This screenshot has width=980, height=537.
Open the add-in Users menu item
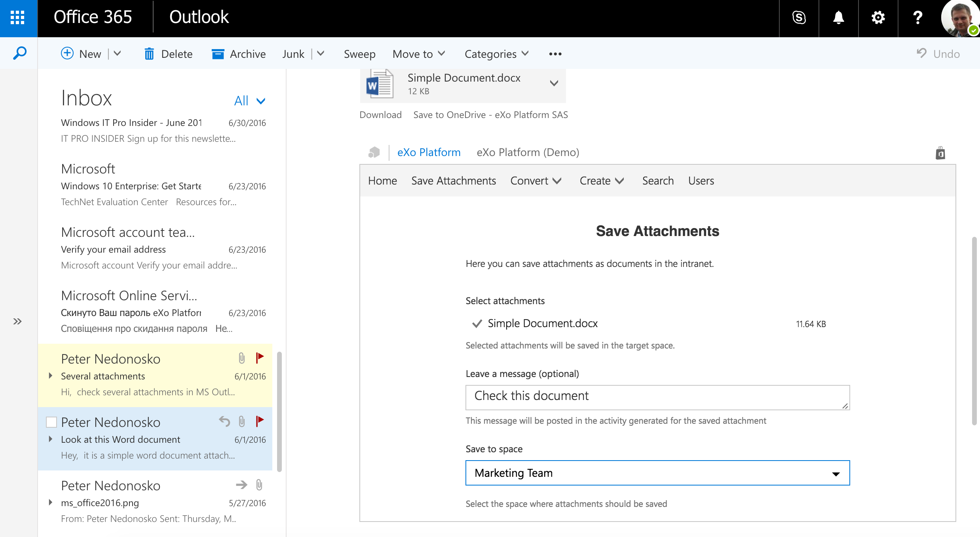click(x=701, y=181)
